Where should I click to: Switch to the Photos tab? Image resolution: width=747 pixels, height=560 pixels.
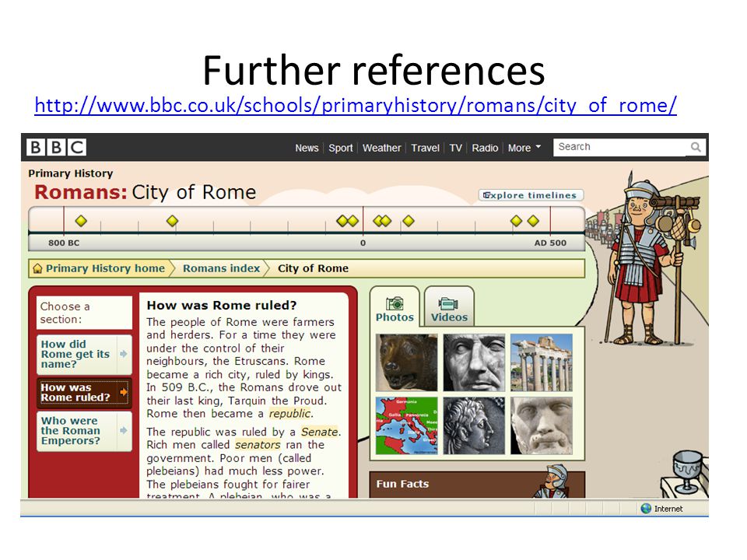395,309
